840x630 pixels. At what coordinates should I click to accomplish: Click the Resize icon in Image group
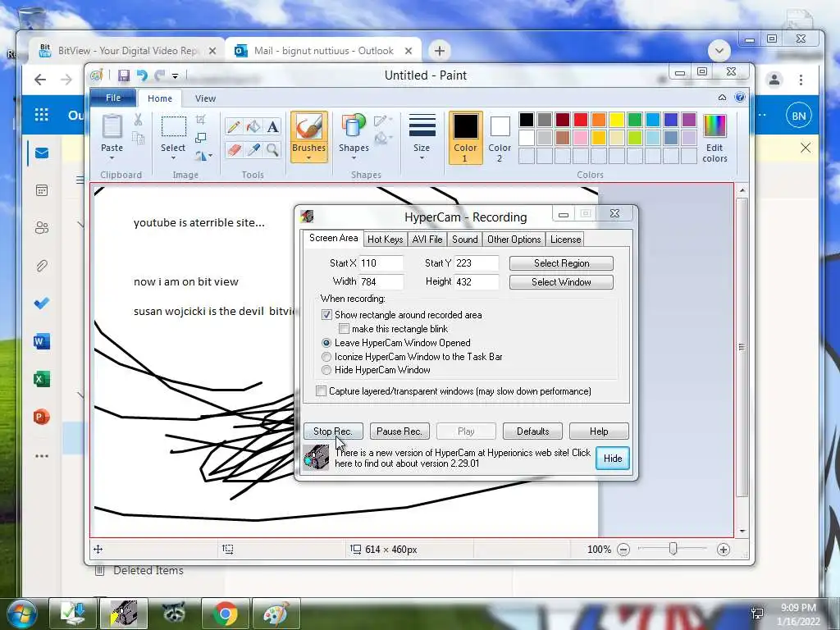click(x=200, y=138)
